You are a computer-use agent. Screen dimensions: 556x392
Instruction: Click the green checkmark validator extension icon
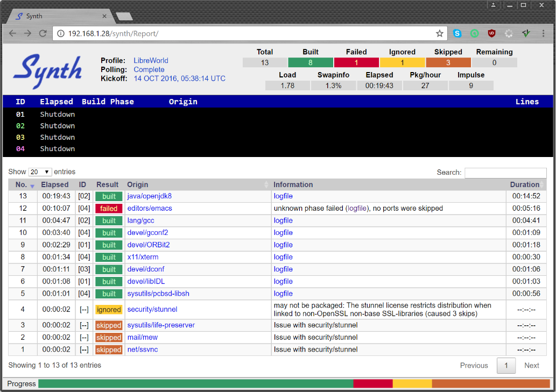coord(526,33)
